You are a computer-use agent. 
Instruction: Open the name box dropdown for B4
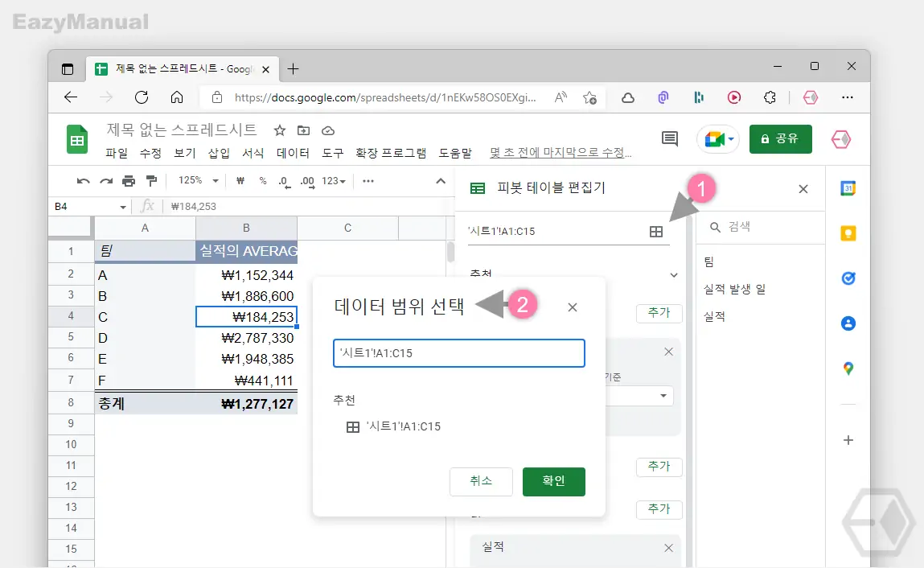pyautogui.click(x=122, y=207)
